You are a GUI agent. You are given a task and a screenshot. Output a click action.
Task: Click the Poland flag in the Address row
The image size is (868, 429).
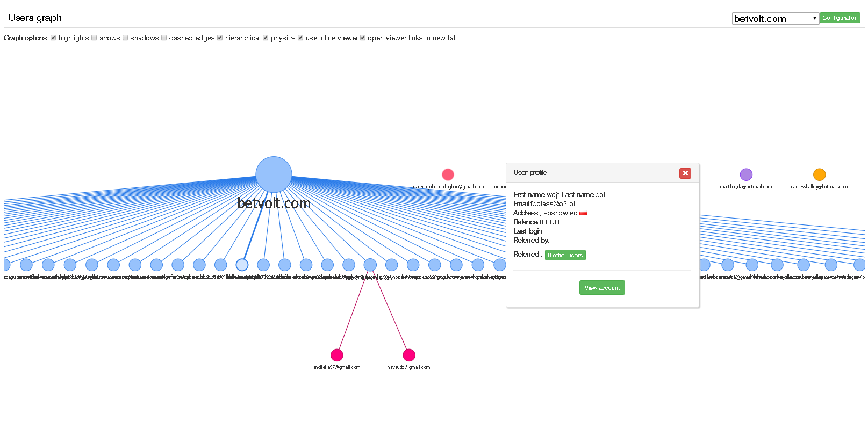tap(583, 214)
